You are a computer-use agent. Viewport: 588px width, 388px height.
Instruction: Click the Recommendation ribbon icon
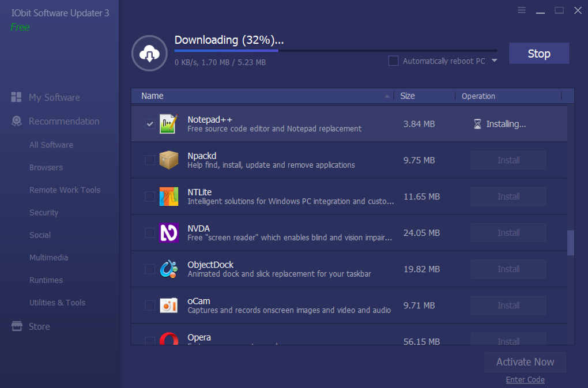tap(17, 121)
